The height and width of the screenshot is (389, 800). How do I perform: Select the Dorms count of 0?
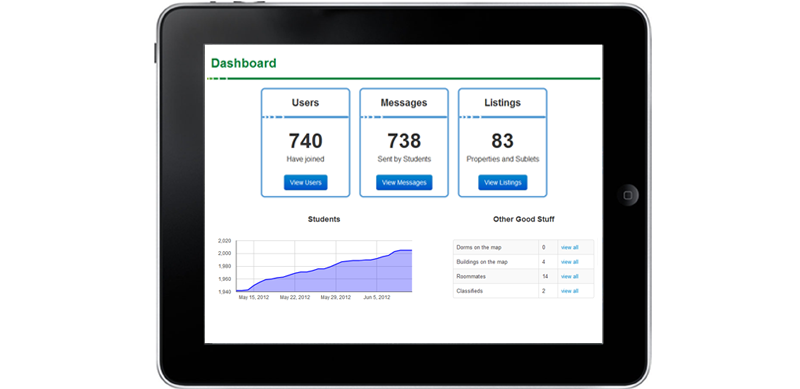coord(543,248)
